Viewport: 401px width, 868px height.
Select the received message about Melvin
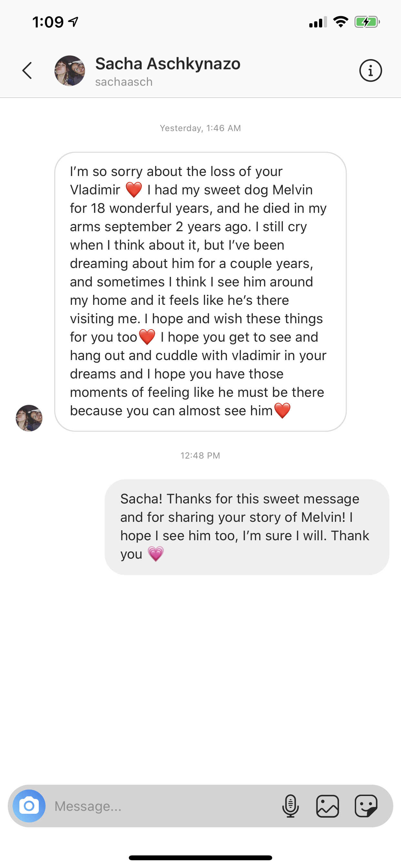tap(200, 292)
